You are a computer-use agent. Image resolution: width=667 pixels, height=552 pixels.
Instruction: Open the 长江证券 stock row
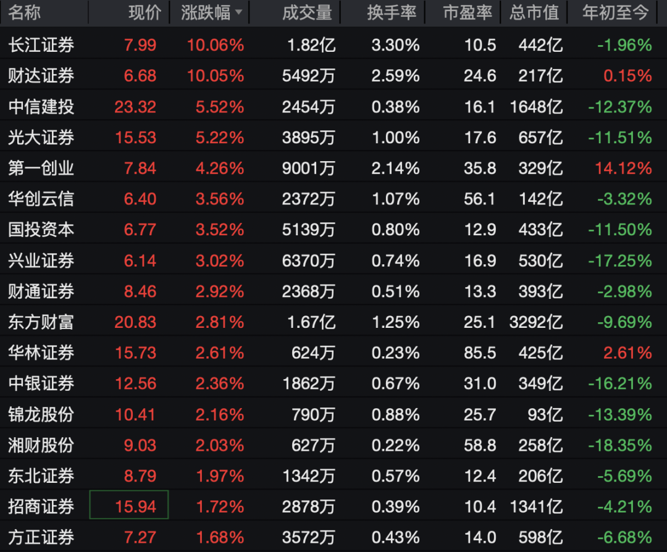click(x=41, y=44)
